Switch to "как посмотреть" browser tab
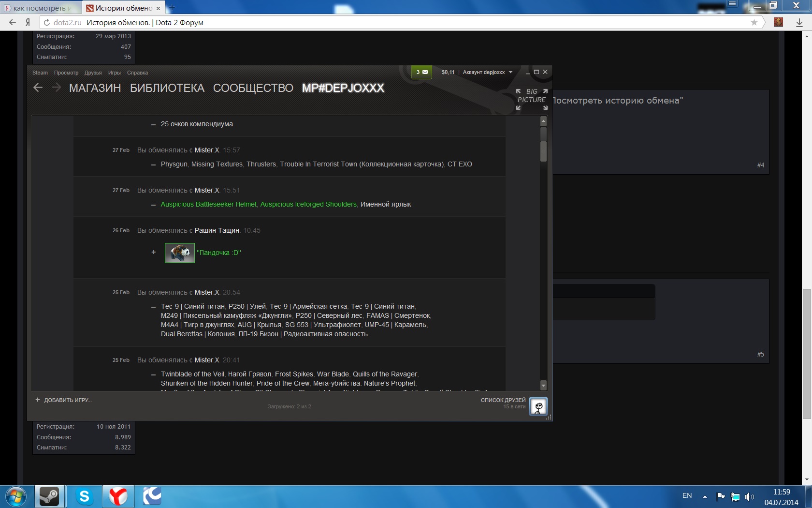This screenshot has height=508, width=812. click(41, 8)
